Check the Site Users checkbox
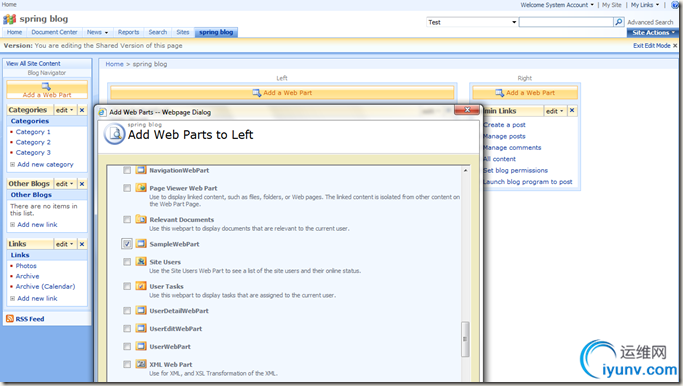 point(127,262)
